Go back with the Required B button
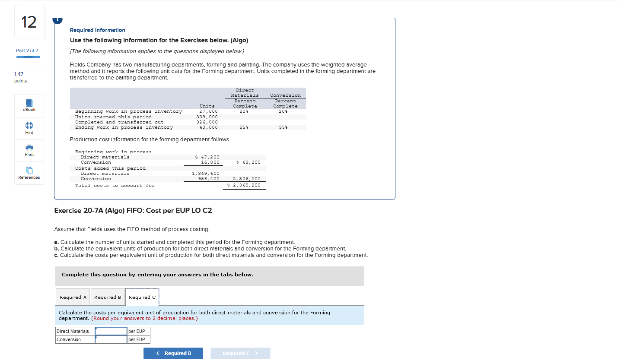 [173, 353]
